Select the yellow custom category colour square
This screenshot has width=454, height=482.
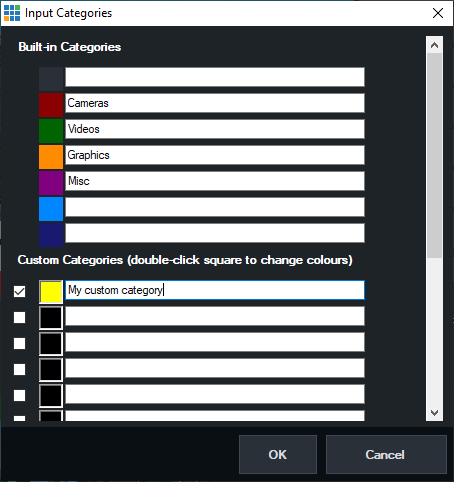pyautogui.click(x=51, y=292)
